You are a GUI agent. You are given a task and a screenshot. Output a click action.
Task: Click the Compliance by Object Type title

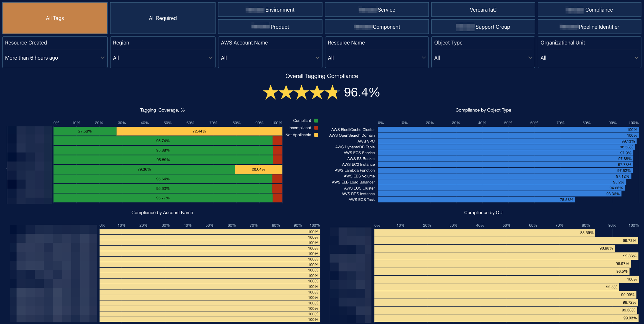(483, 110)
